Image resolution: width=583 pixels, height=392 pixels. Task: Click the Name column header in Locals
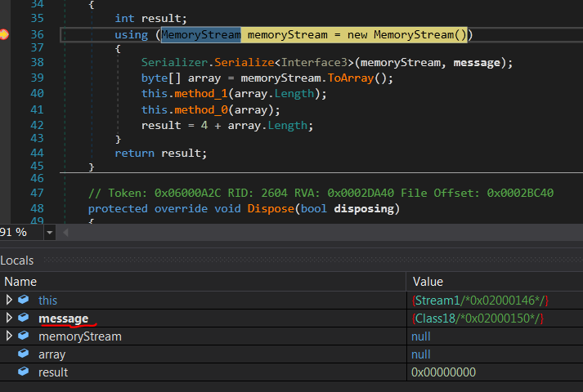(x=20, y=282)
